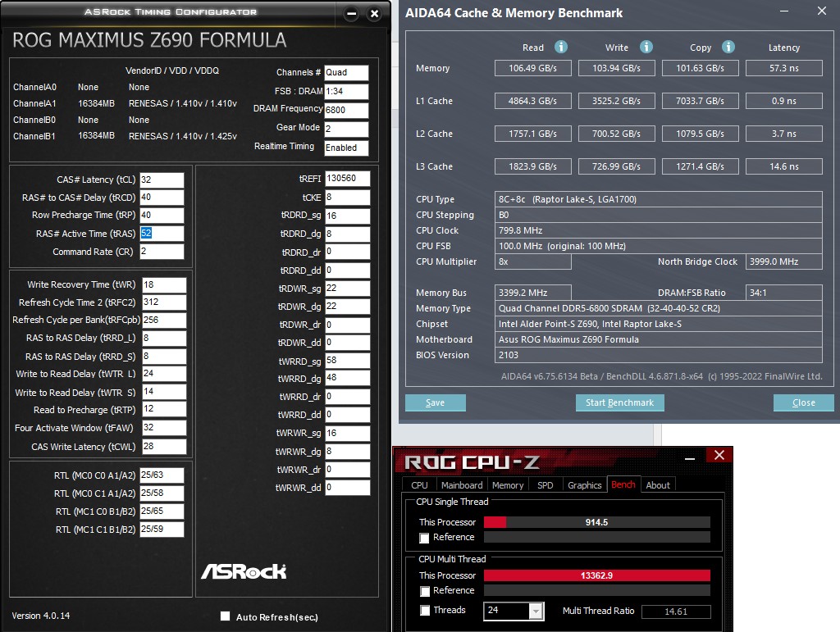
Task: Click Start Benchmark in AIDA64
Action: click(x=620, y=402)
